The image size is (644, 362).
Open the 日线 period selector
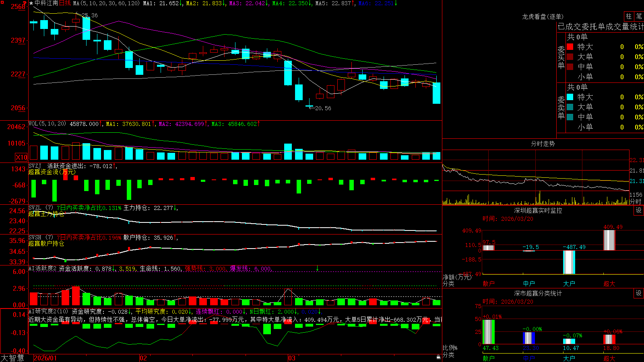tap(65, 3)
